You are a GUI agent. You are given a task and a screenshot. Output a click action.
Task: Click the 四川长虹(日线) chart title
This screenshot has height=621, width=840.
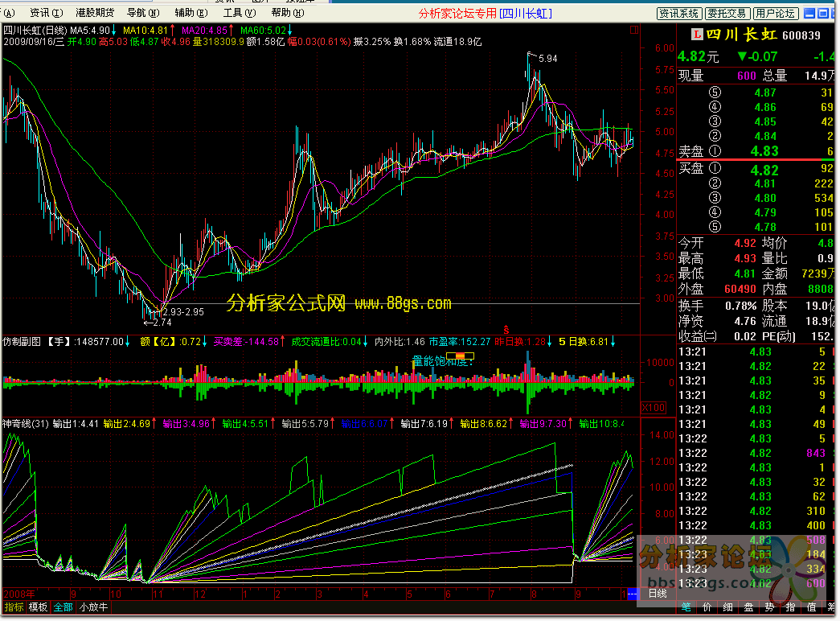pyautogui.click(x=35, y=31)
